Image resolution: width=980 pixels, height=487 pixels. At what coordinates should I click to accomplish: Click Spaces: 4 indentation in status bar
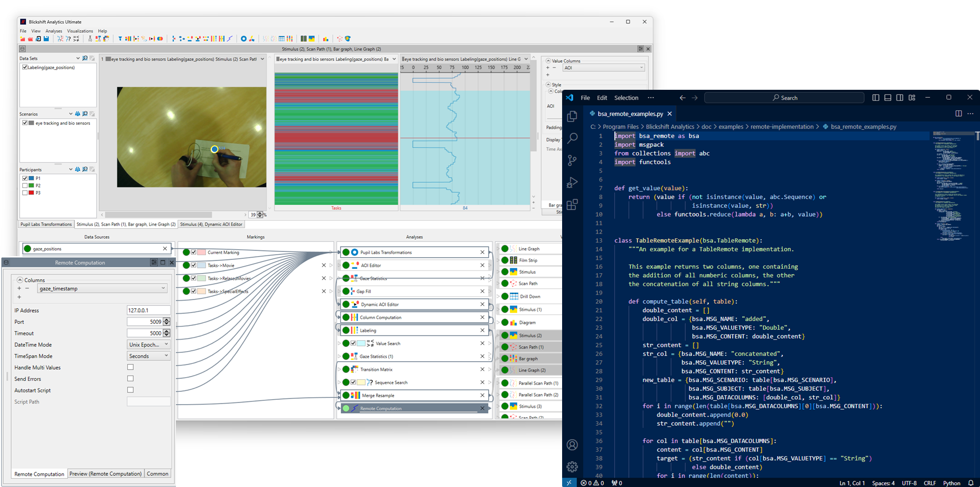pos(883,483)
